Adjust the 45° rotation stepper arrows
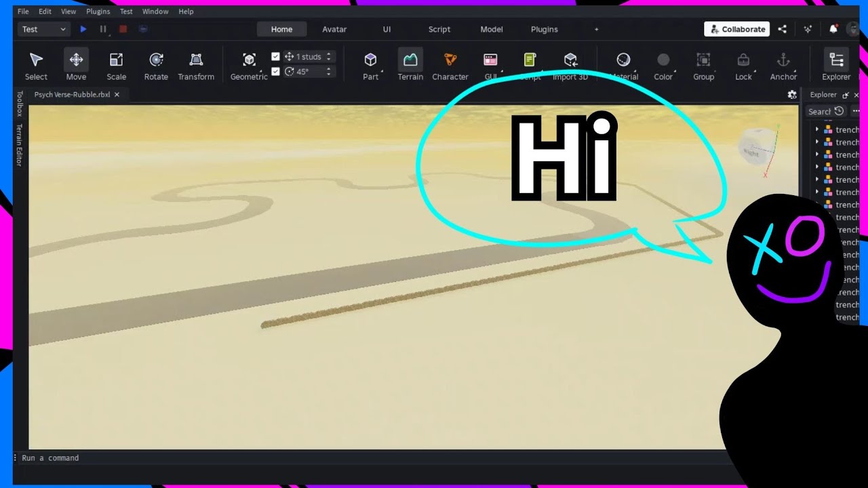868x488 pixels. pos(329,71)
